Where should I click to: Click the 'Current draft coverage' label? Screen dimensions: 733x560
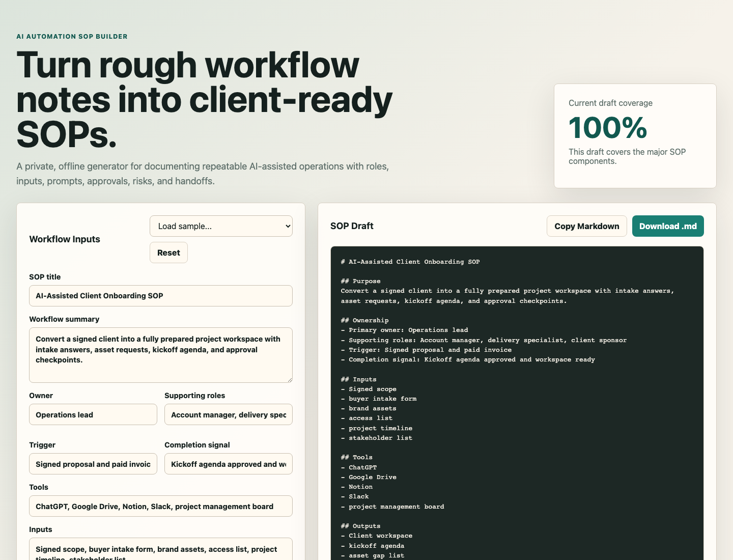pos(610,103)
